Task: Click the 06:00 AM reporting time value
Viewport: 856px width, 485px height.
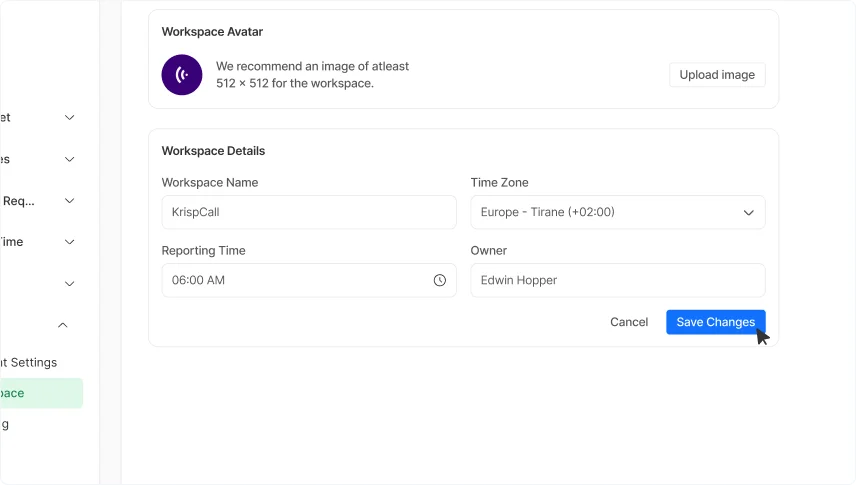Action: pos(199,281)
